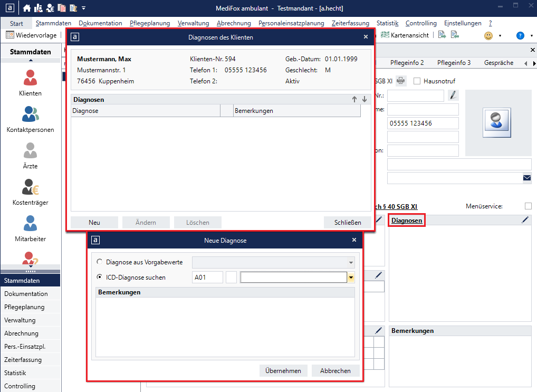The image size is (537, 392).
Task: Select 'Diagnose aus Vorgabewerte' radio button
Action: [x=100, y=262]
